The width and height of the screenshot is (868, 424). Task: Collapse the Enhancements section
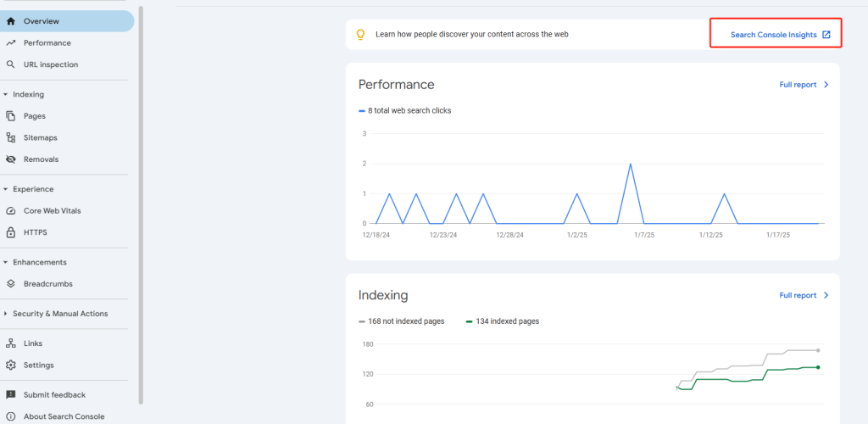pyautogui.click(x=6, y=262)
